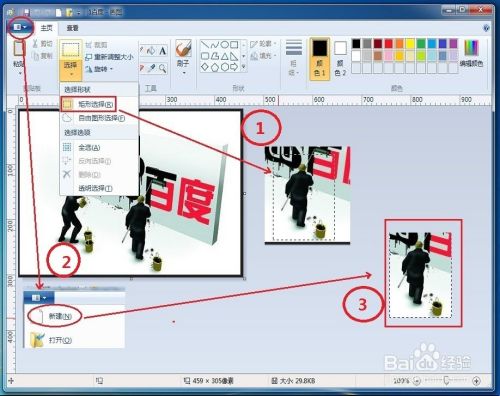
Task: Click the horizontal ruler at 600 mark
Action: (x=319, y=100)
